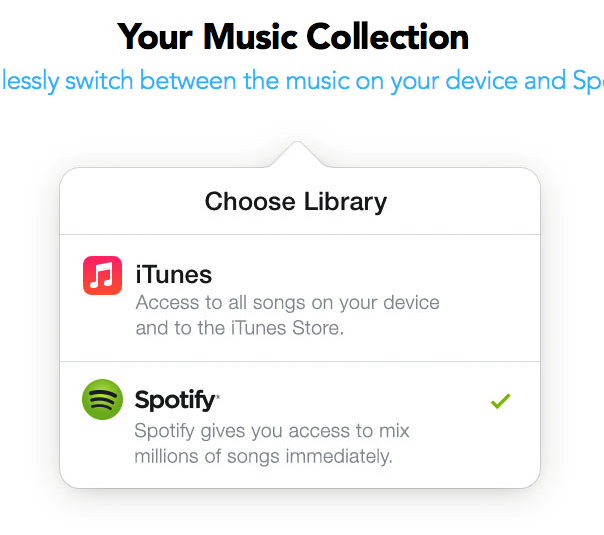
Task: Click the Your Music Collection heading
Action: pos(293,37)
